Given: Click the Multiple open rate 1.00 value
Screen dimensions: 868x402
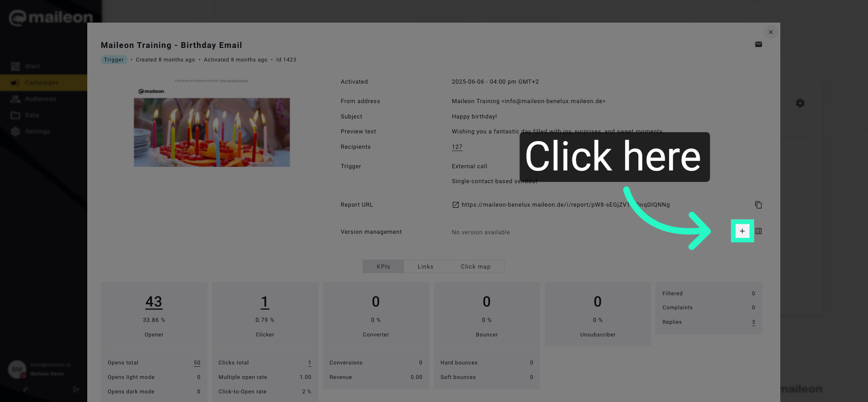Looking at the screenshot, I should click(306, 377).
